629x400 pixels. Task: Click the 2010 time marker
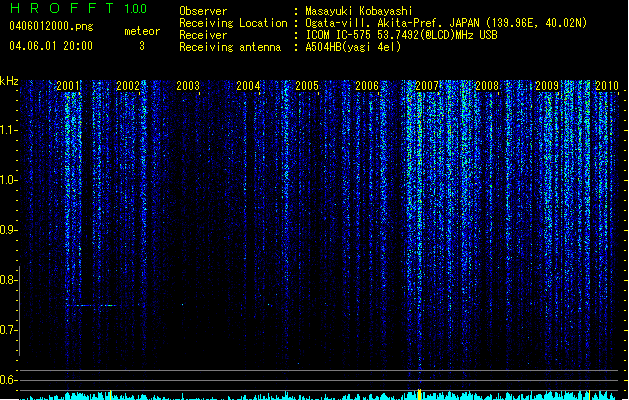click(x=607, y=85)
